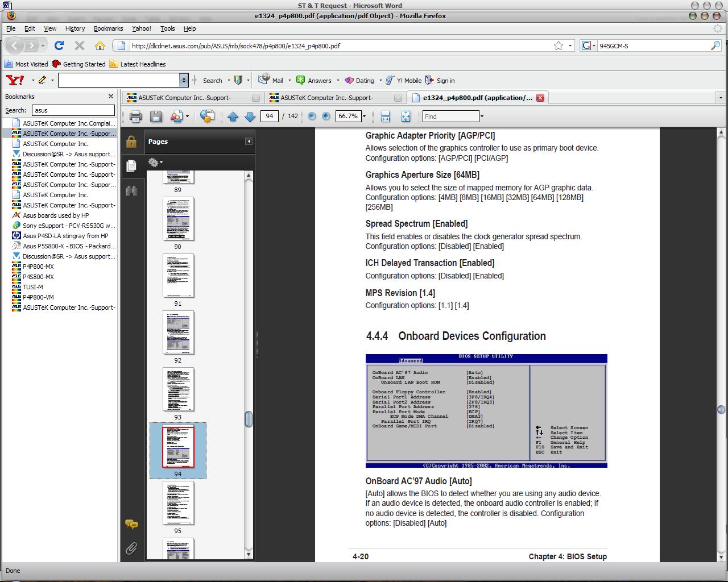Click the PDF Find text field

pyautogui.click(x=451, y=117)
